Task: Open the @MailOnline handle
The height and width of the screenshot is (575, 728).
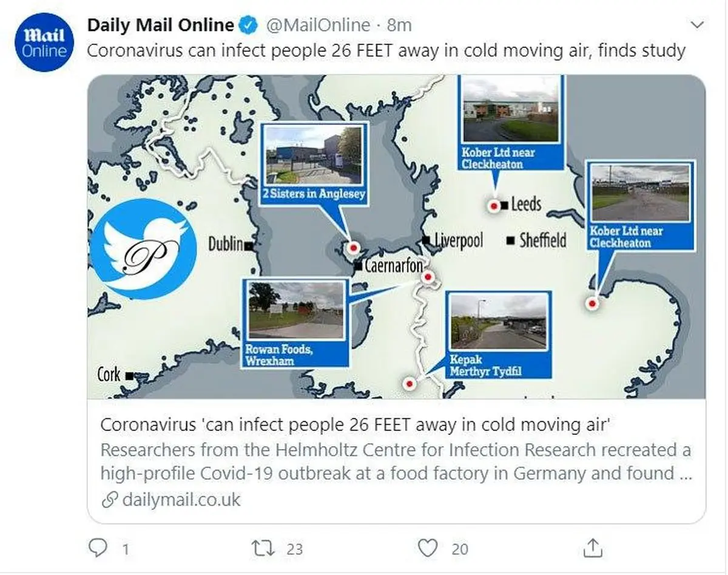Action: point(317,25)
